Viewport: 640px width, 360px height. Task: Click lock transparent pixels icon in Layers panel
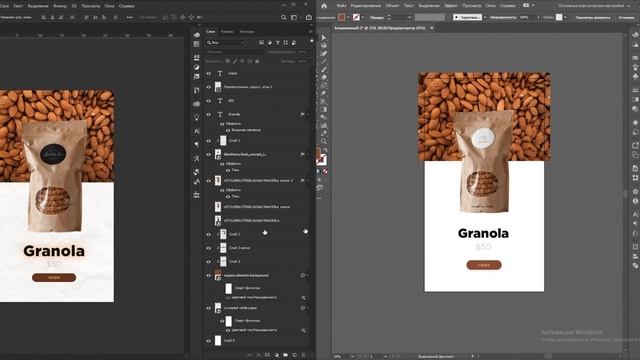tap(228, 61)
